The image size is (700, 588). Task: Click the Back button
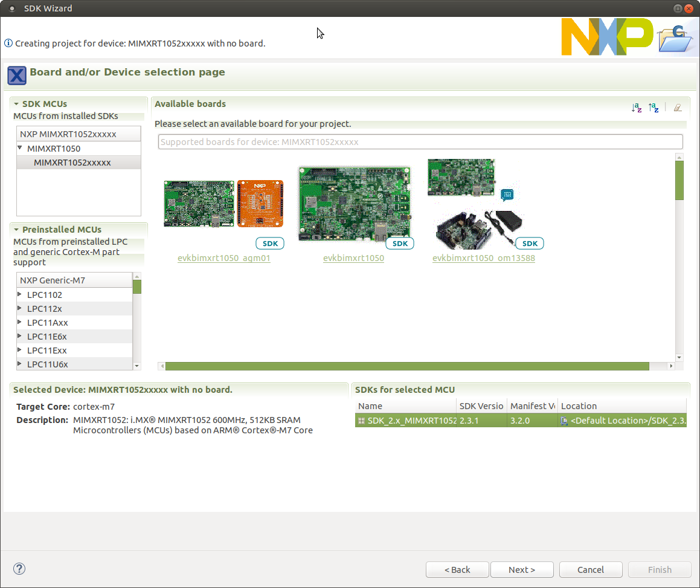point(457,570)
